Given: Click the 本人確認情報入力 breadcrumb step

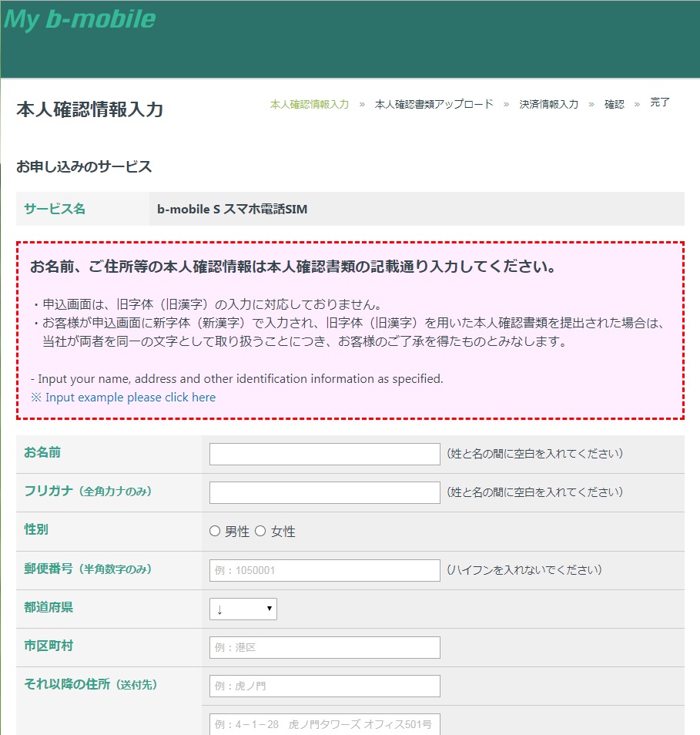Looking at the screenshot, I should 310,104.
